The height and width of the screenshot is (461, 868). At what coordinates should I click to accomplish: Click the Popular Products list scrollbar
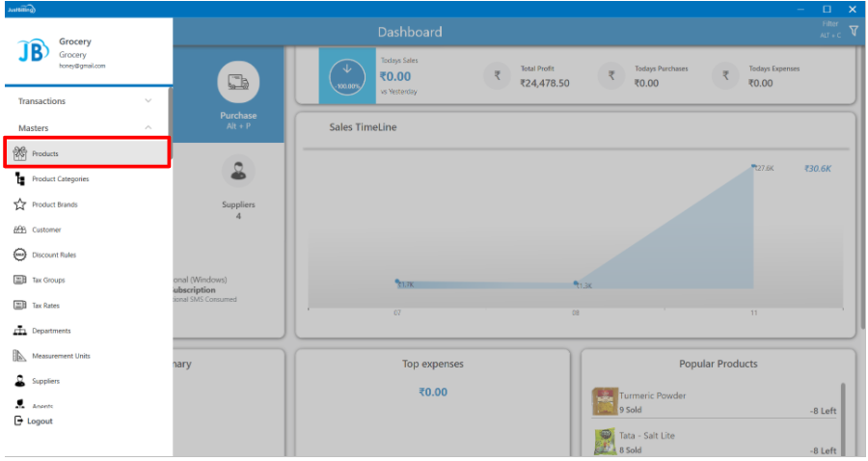(842, 415)
